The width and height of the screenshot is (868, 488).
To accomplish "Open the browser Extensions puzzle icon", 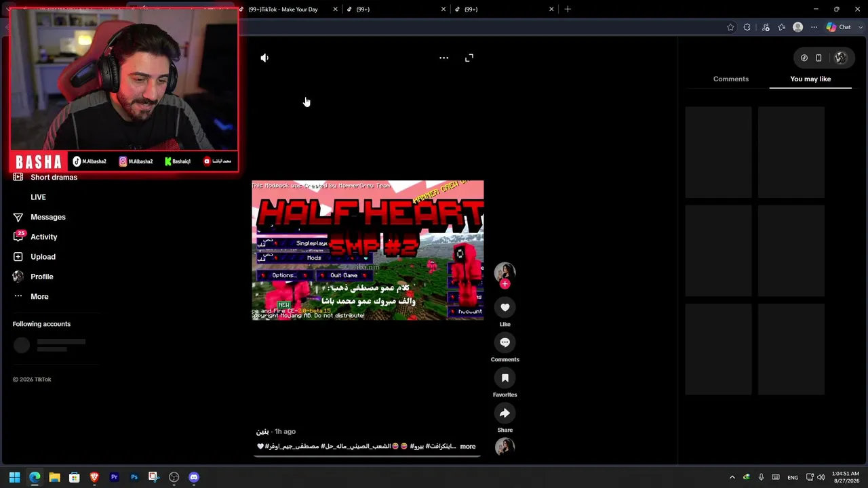I will coord(747,27).
